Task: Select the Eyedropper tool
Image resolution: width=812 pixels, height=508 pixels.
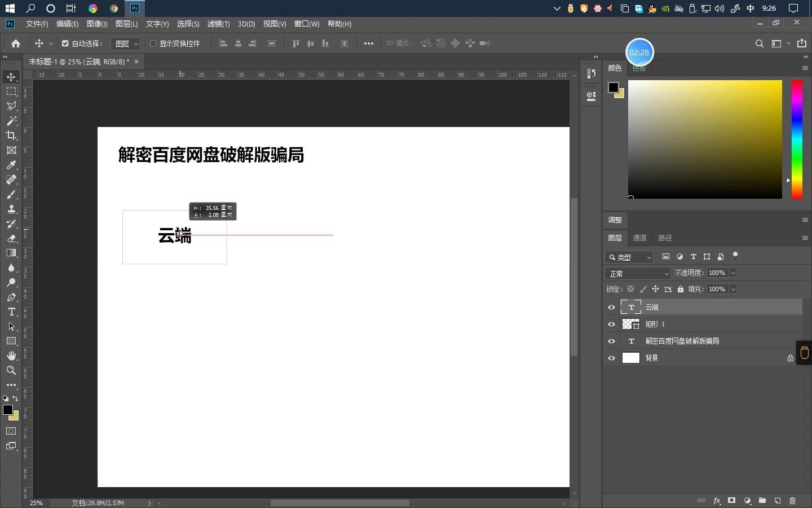Action: [11, 165]
